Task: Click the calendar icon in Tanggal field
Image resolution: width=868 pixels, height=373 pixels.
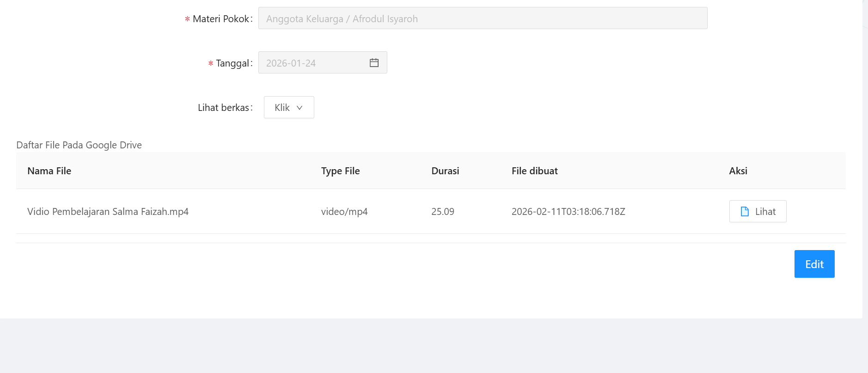Action: tap(374, 63)
